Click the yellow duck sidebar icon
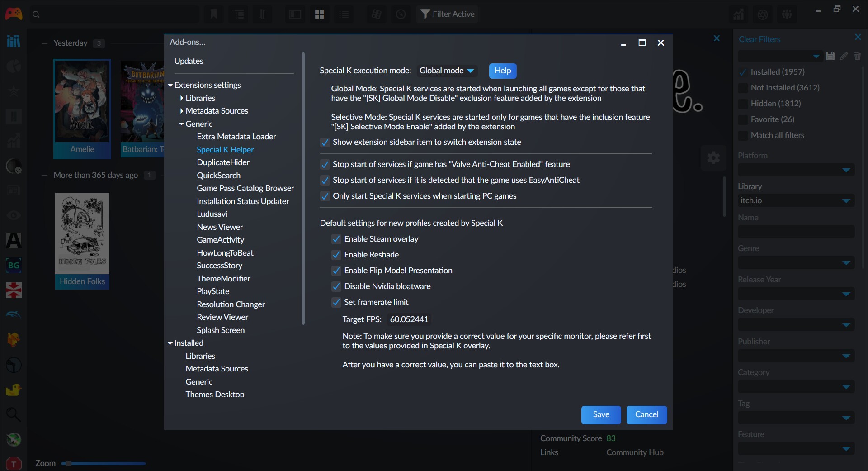 (14, 390)
